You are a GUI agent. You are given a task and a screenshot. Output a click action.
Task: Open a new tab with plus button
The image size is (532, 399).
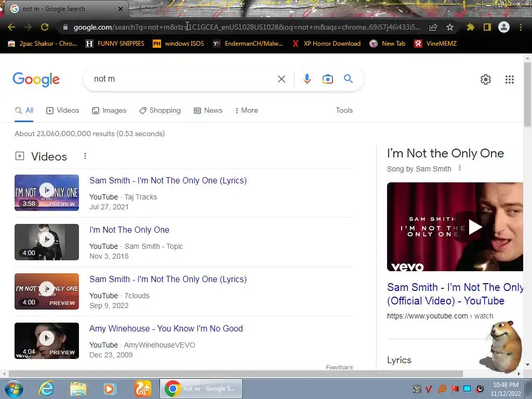pos(140,9)
